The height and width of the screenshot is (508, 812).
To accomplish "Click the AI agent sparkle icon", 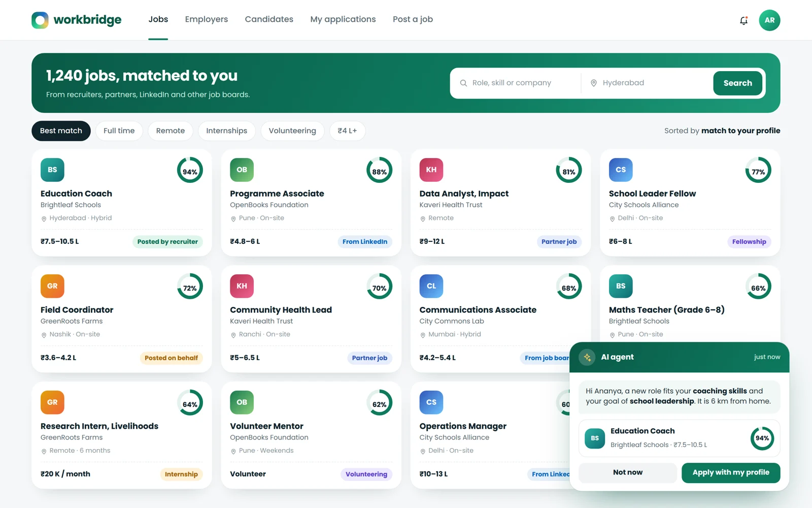I will point(587,357).
